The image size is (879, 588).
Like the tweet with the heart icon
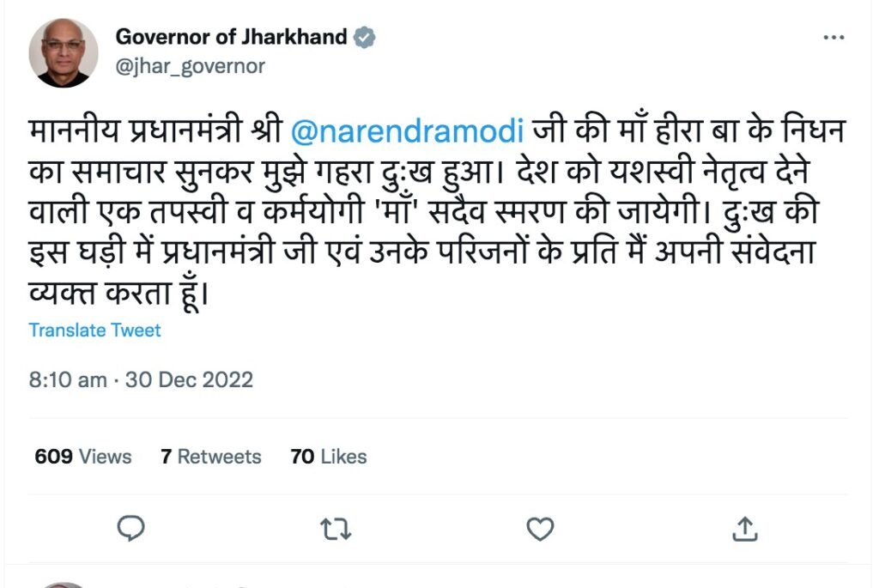pyautogui.click(x=540, y=529)
